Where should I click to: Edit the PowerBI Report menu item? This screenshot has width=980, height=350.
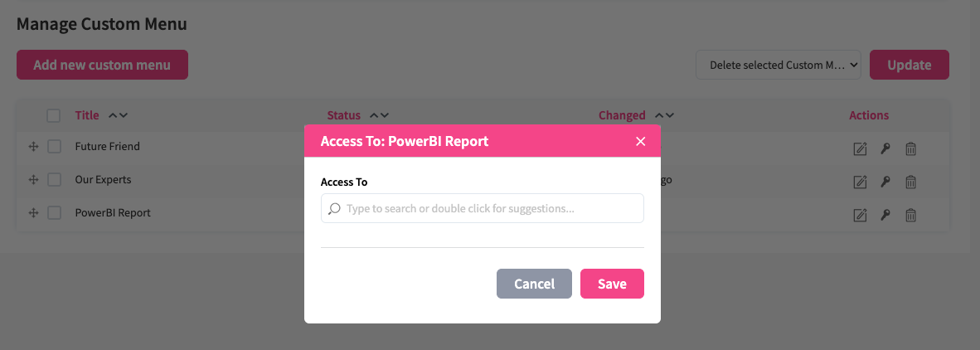click(x=860, y=216)
